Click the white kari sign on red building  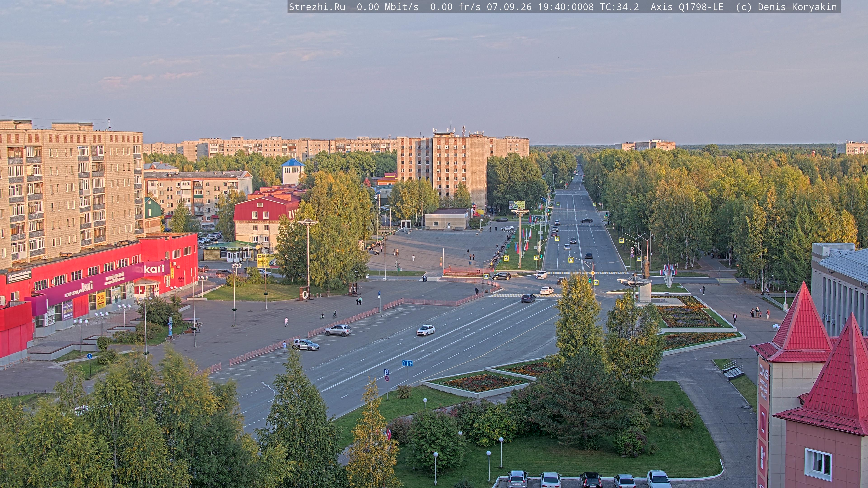[155, 269]
